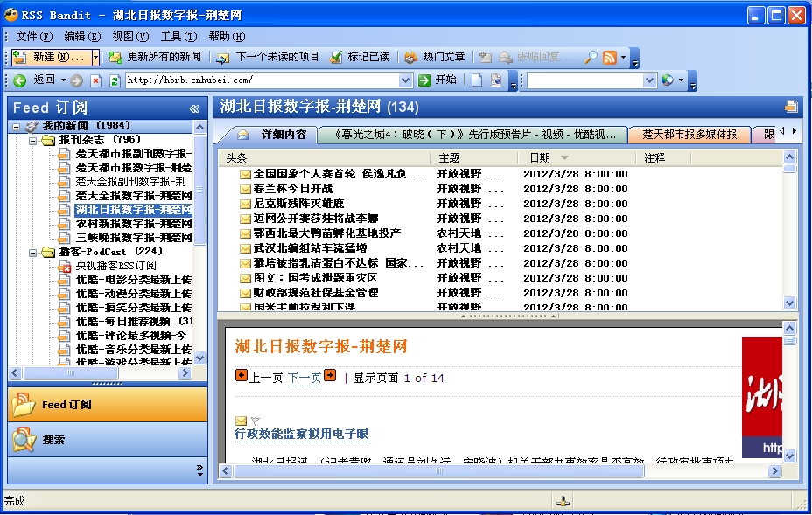Open article 春兰杯今日开战
This screenshot has height=515, width=812.
click(x=293, y=189)
